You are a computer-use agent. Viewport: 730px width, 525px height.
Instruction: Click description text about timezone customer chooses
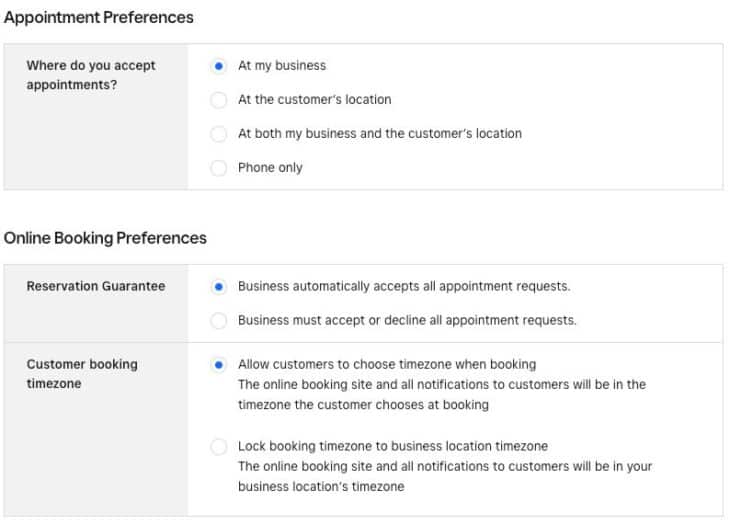(441, 395)
